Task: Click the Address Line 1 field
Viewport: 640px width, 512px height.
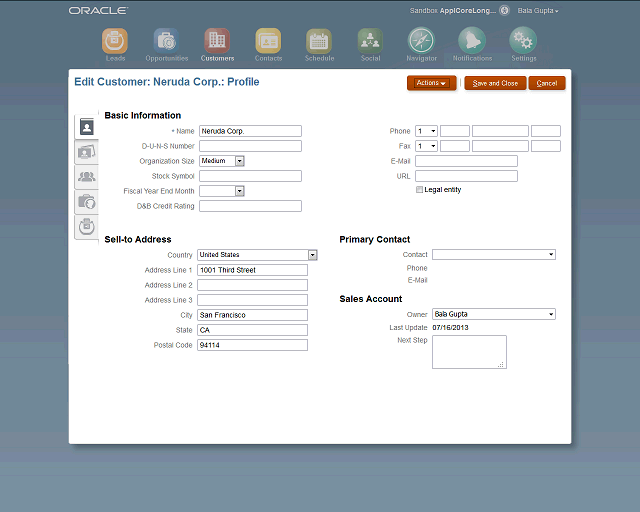Action: 252,270
